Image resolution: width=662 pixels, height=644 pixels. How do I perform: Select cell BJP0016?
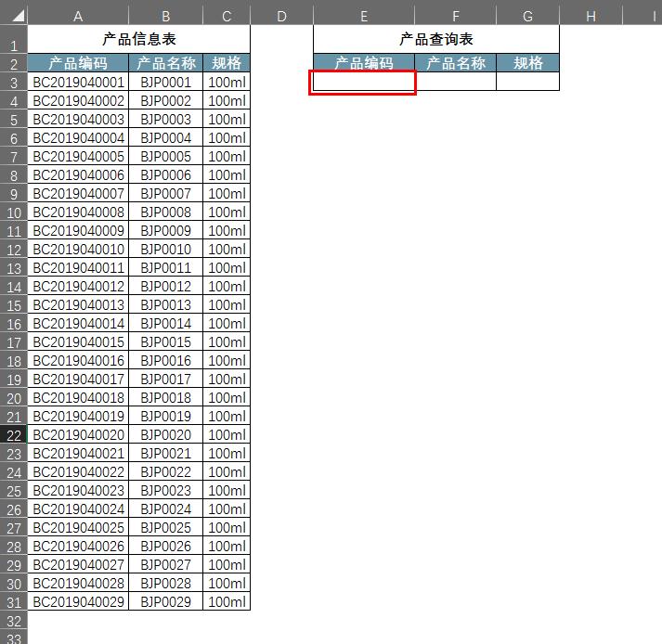coord(166,360)
